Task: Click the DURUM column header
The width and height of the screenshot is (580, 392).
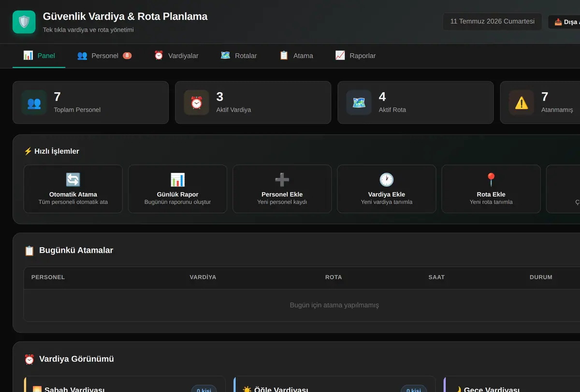Action: click(541, 277)
